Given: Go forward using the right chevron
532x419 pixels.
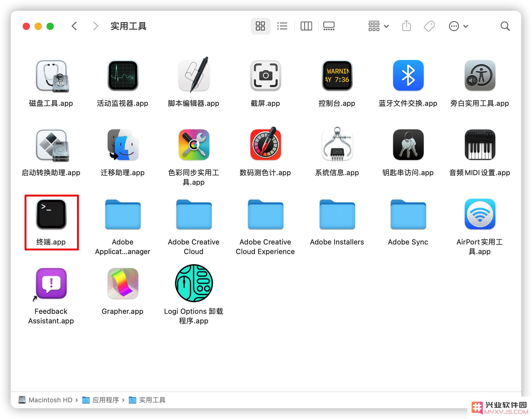Looking at the screenshot, I should [x=96, y=26].
